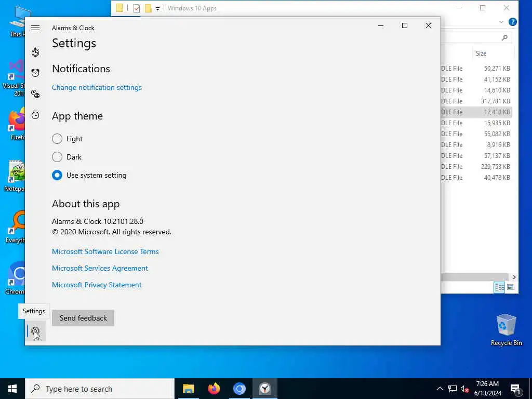Open the Windows Start menu
This screenshot has width=532, height=399.
click(12, 389)
